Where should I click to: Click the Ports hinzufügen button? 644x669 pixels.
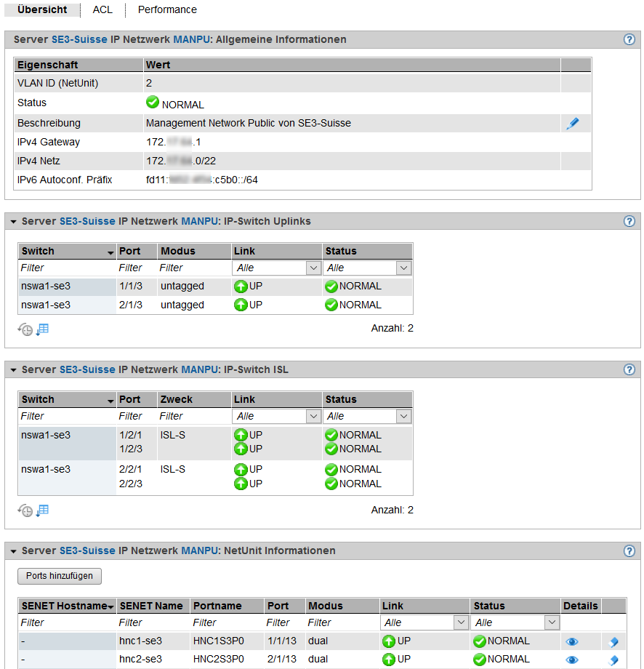[60, 576]
